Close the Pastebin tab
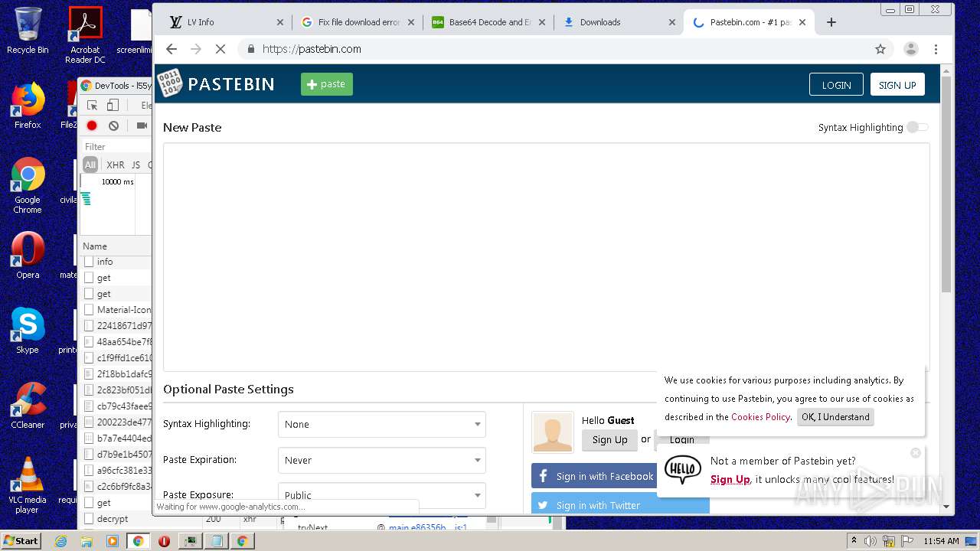Screen dimensions: 980x551 [x=802, y=22]
